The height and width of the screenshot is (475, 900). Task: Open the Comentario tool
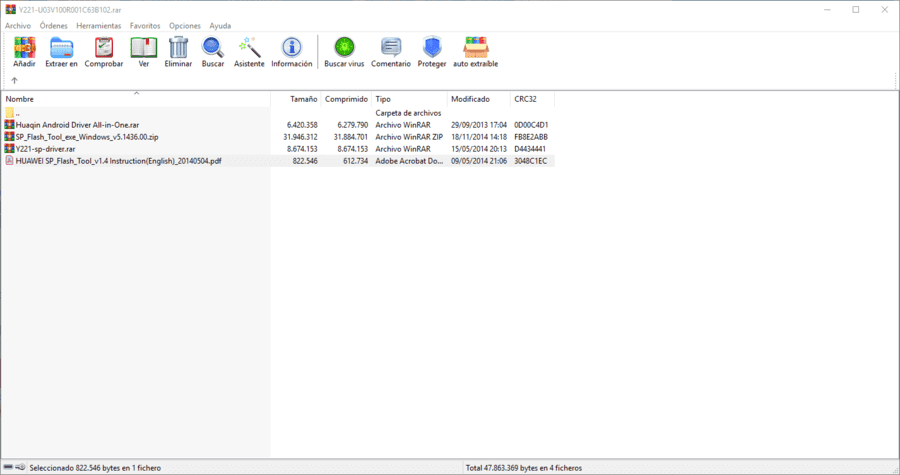391,52
